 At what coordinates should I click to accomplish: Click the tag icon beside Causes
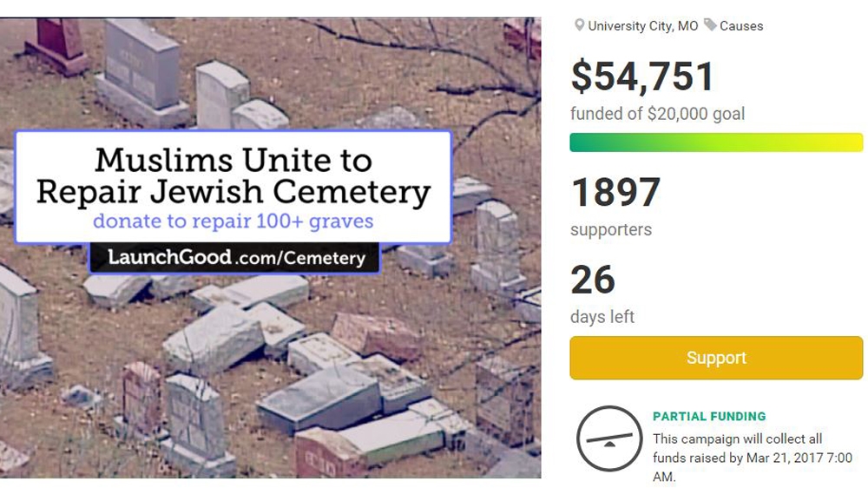[x=710, y=25]
